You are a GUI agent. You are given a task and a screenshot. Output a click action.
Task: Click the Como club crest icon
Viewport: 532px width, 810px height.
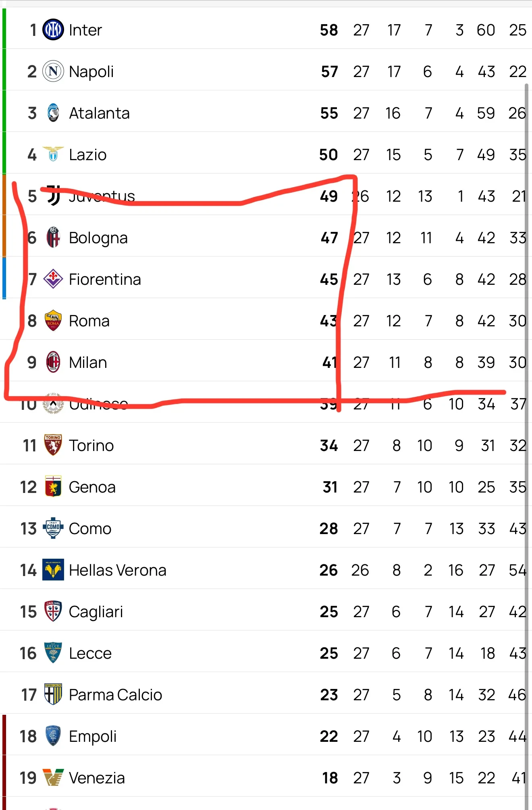53,528
